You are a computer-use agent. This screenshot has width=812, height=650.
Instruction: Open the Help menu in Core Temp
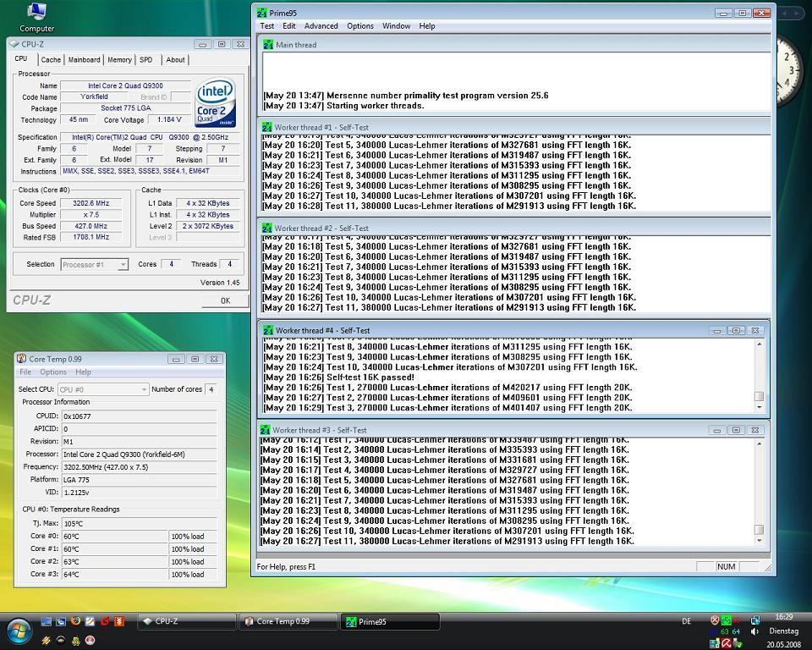click(84, 372)
